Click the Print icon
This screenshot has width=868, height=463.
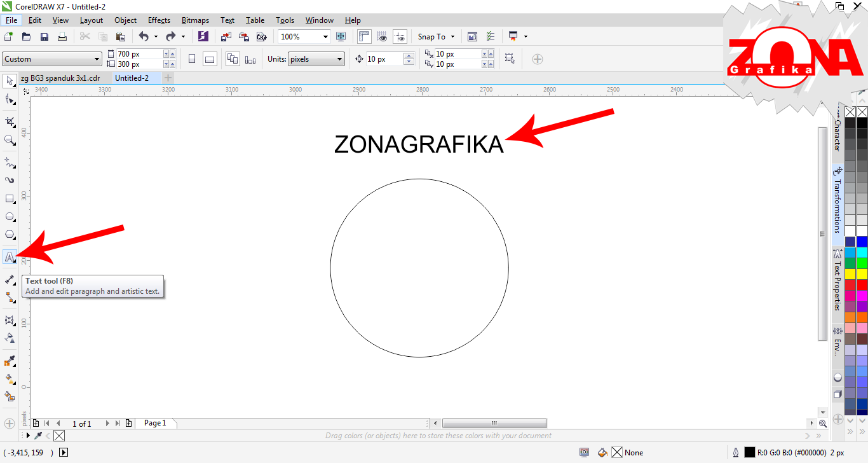click(x=62, y=37)
